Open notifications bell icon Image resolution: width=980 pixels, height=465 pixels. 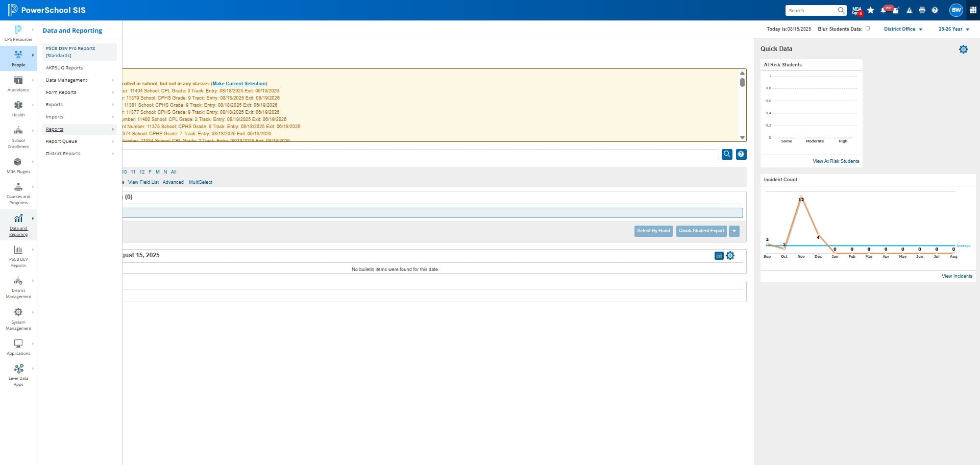click(884, 10)
